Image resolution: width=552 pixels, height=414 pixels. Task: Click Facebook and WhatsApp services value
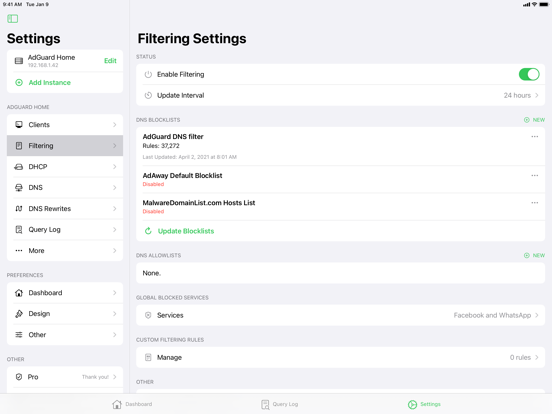click(x=492, y=315)
